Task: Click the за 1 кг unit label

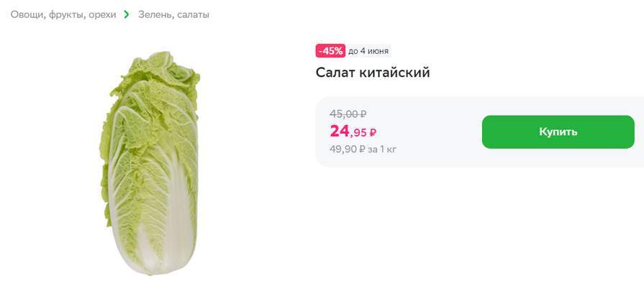Action: 382,149
